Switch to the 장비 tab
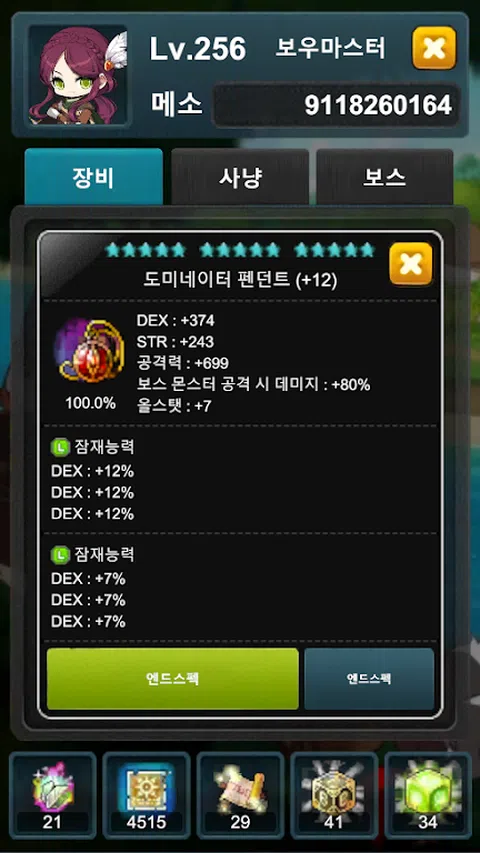 (94, 177)
